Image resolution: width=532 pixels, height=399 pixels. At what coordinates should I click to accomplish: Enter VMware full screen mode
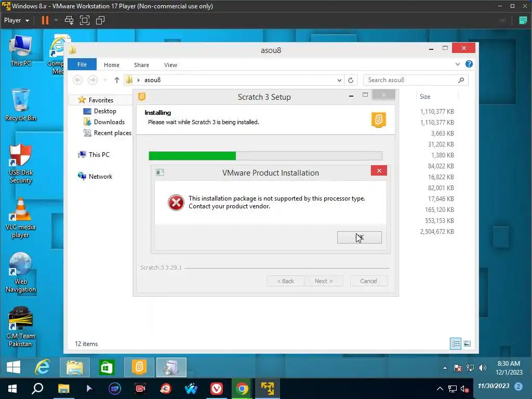pos(85,20)
